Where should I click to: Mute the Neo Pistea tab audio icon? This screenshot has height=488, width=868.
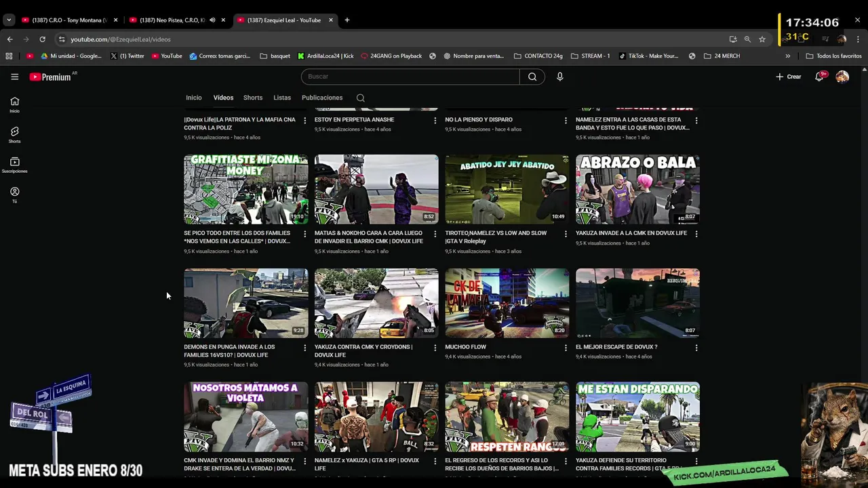coord(212,20)
